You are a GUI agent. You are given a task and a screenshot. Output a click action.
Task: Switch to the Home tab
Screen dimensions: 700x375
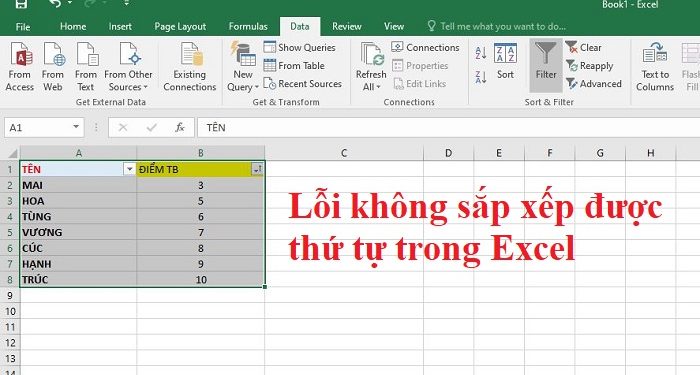pos(73,26)
